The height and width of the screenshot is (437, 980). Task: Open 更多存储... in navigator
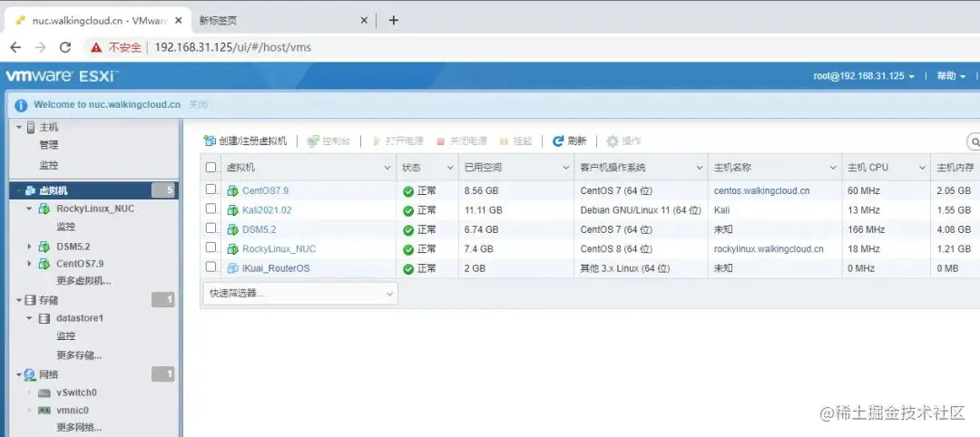79,355
